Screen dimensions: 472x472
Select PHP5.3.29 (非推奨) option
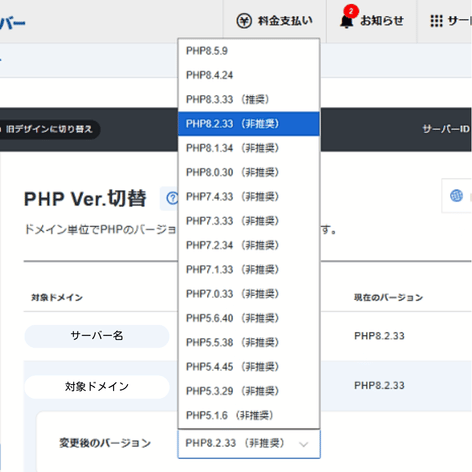[249, 391]
